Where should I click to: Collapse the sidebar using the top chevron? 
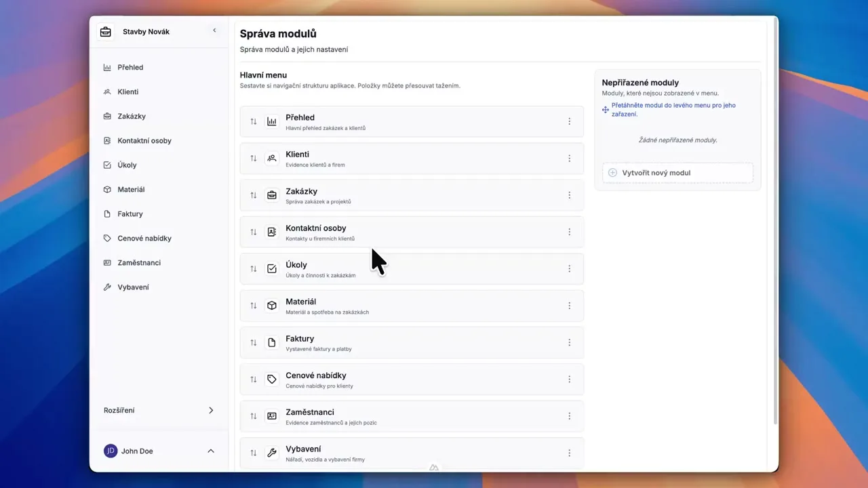pyautogui.click(x=214, y=30)
